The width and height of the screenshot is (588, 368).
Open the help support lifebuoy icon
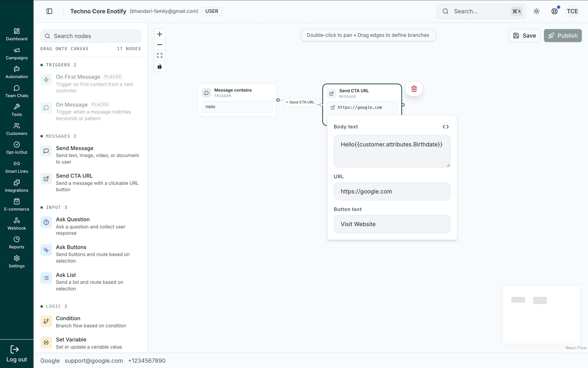tap(555, 11)
